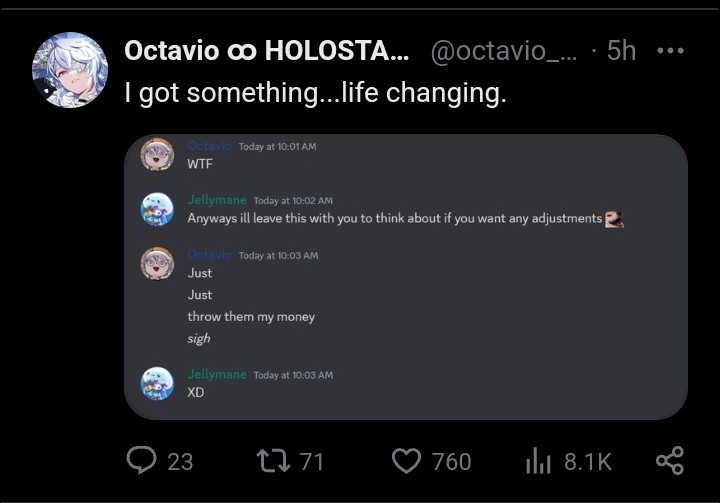The width and height of the screenshot is (720, 503).
Task: Open the three-dot more options menu
Action: click(x=669, y=49)
